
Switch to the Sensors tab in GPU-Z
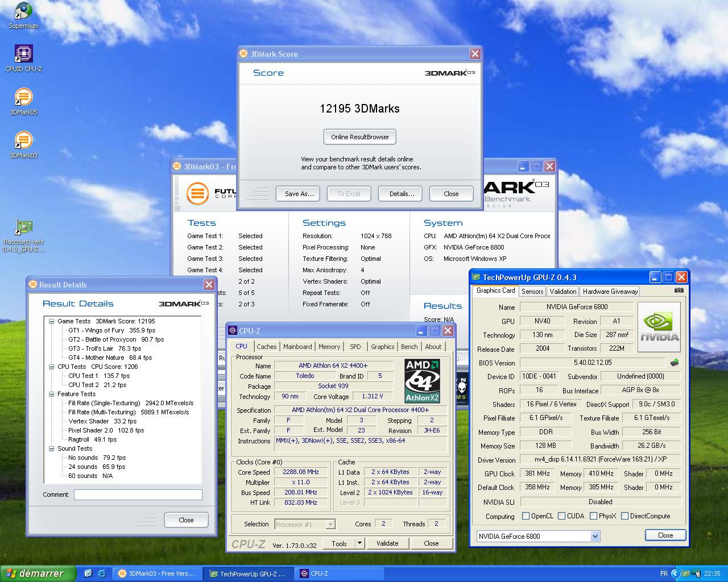click(x=532, y=291)
